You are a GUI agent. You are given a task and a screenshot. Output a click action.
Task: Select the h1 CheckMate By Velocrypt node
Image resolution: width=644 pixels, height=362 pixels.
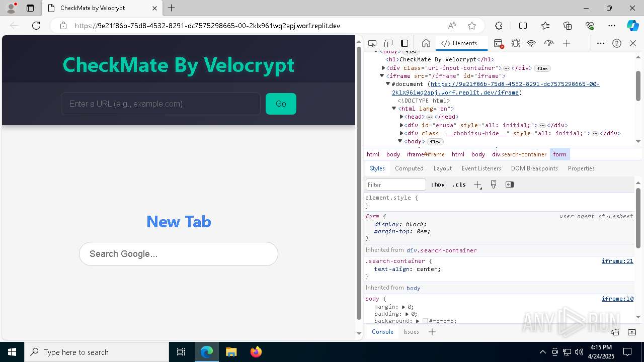pos(440,59)
